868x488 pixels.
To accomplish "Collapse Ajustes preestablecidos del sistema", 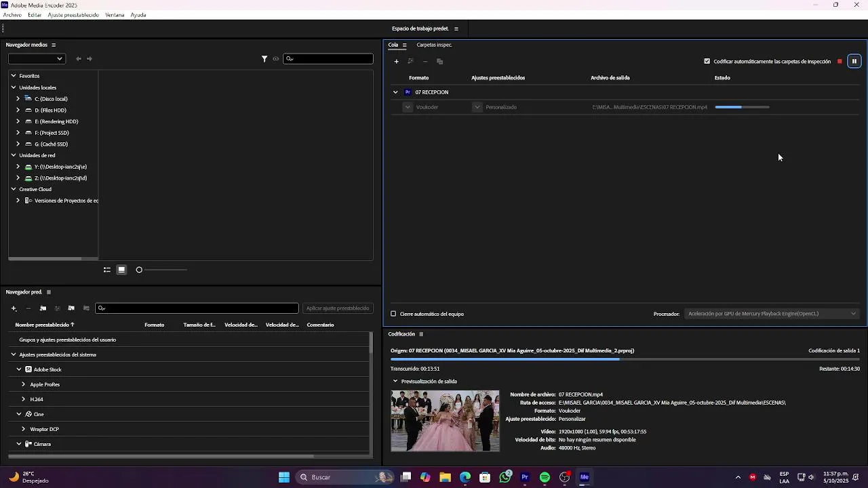I will pyautogui.click(x=13, y=354).
